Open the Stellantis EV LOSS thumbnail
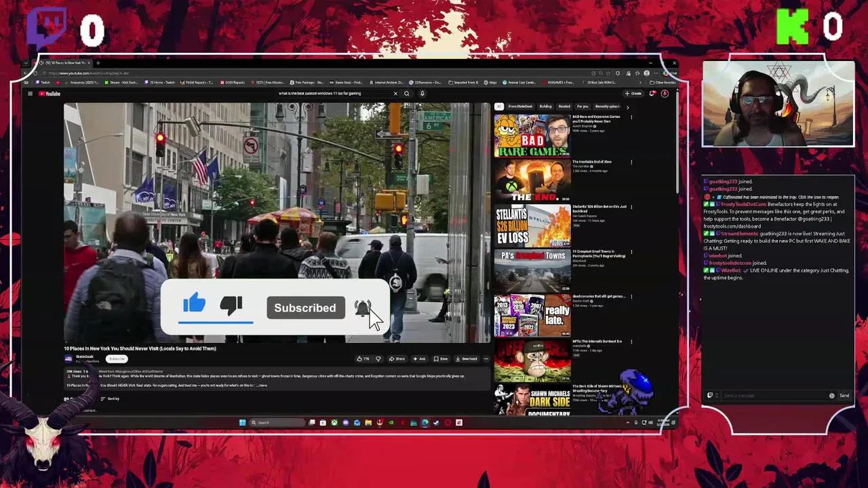The image size is (868, 488). pyautogui.click(x=532, y=226)
